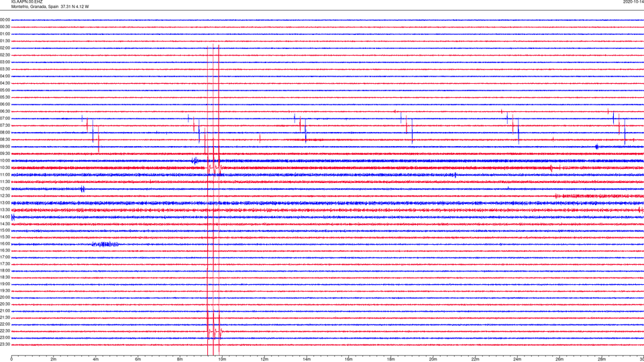Pick the 21:30 trace label
644x362 pixels.
click(5, 318)
